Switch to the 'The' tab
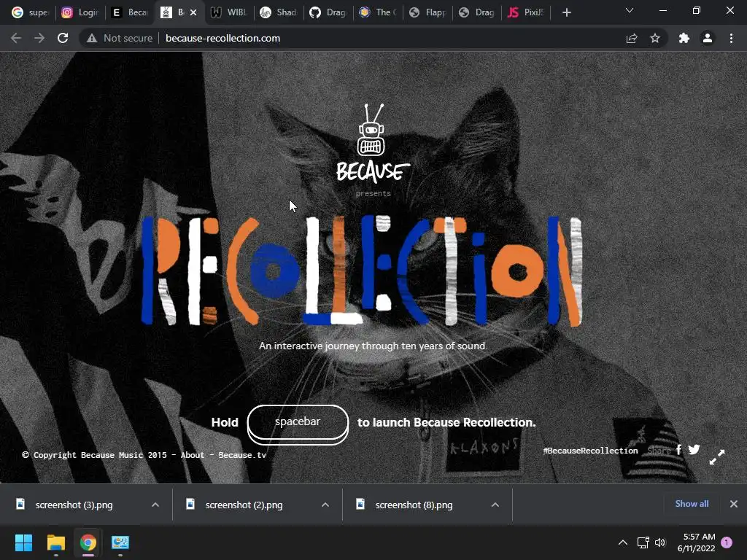The image size is (747, 560). click(378, 12)
